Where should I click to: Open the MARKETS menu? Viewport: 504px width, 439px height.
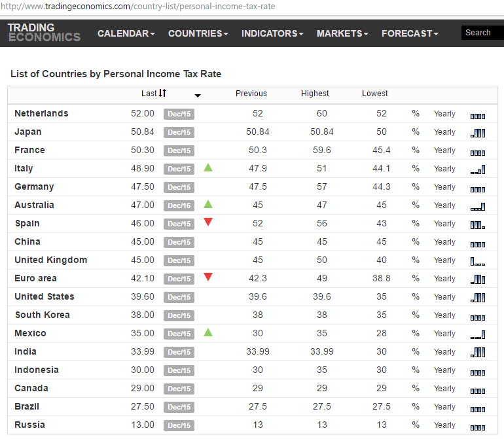[x=342, y=33]
